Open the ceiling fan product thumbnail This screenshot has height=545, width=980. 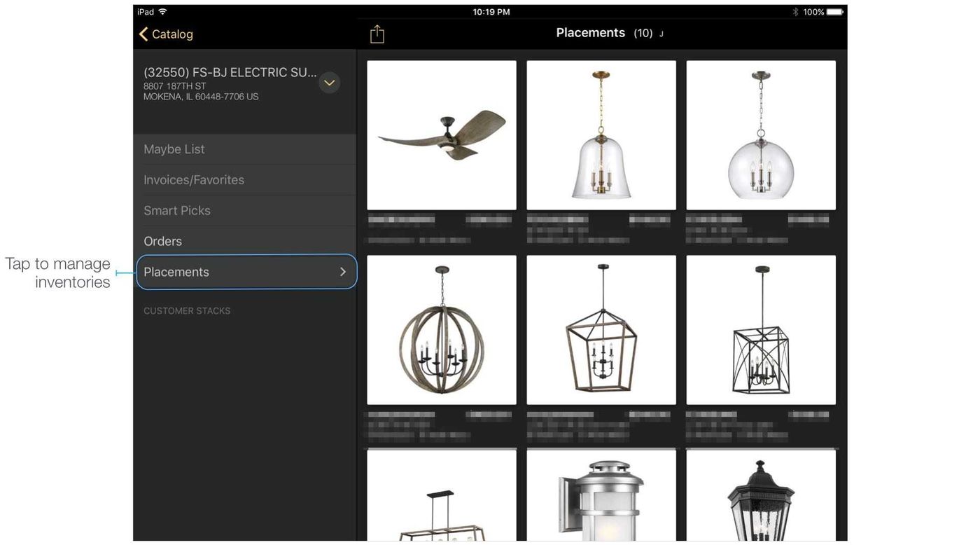[442, 135]
